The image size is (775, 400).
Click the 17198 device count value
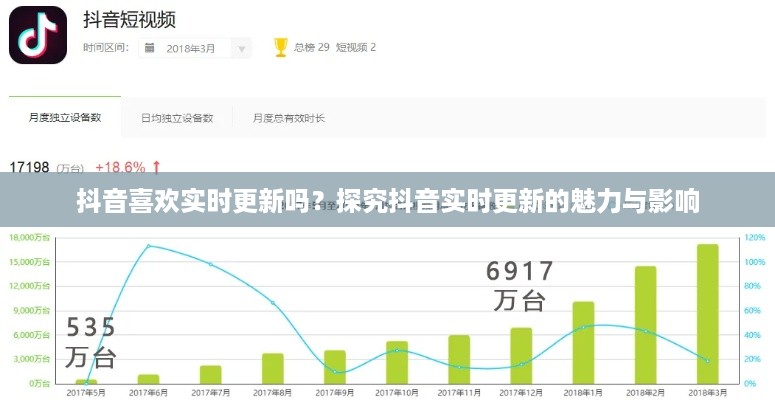[30, 167]
